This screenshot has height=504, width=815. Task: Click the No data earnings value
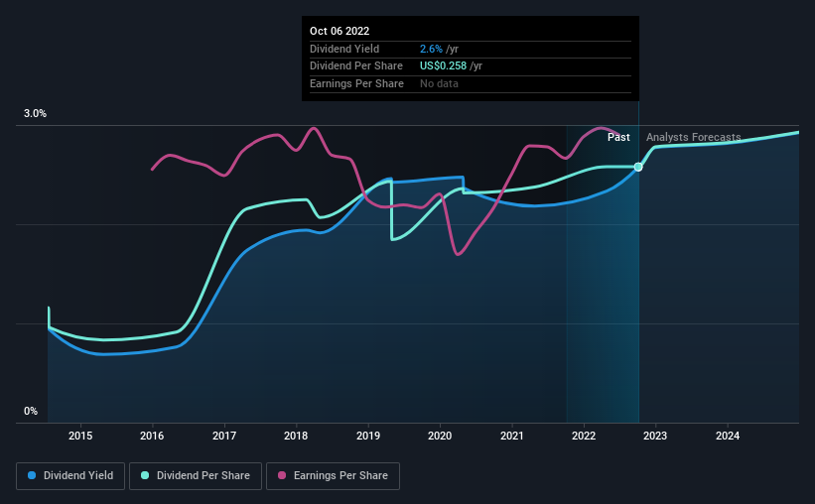click(439, 83)
